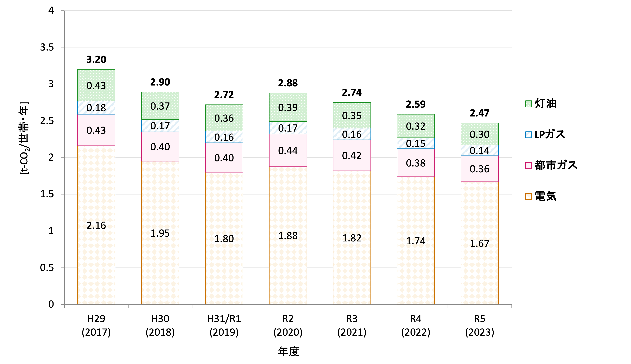Click the 0.36 kerosene segment in H31/R1 bar

click(x=224, y=118)
